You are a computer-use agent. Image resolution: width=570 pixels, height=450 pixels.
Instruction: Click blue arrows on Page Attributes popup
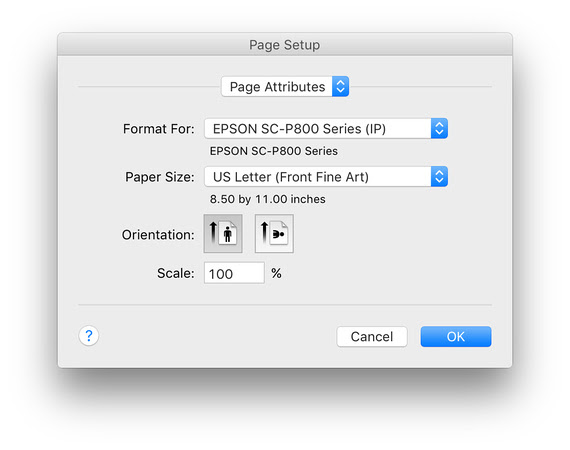tap(340, 87)
